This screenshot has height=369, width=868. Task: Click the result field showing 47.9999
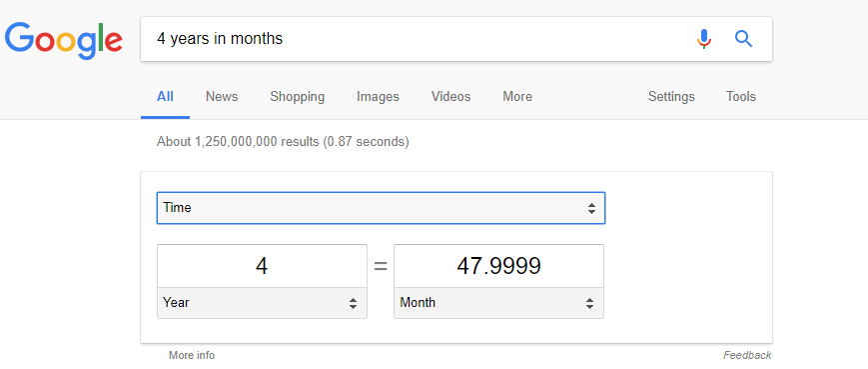tap(498, 266)
